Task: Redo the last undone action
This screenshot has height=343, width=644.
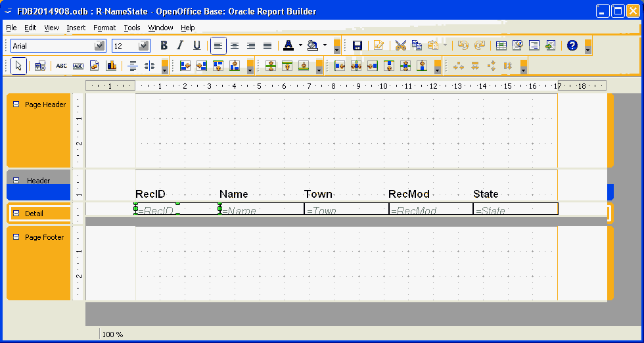Action: [x=479, y=45]
